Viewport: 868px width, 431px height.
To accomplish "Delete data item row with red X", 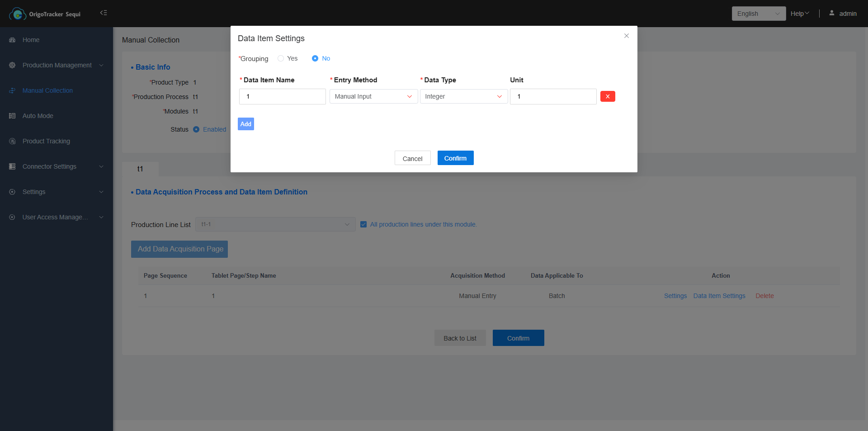I will click(608, 96).
